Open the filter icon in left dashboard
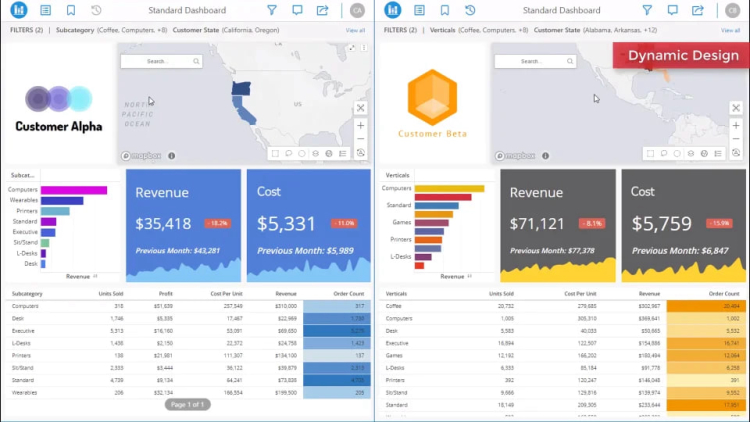This screenshot has width=750, height=422. [x=271, y=10]
